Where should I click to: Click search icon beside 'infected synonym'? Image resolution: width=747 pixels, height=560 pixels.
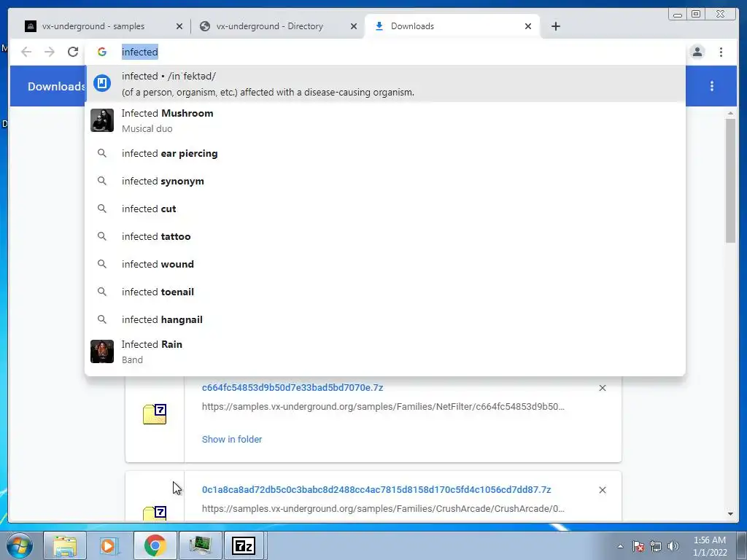pos(102,181)
